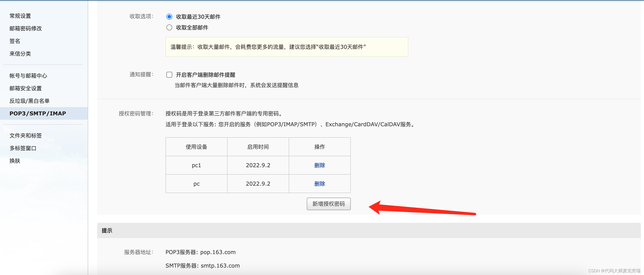Image resolution: width=644 pixels, height=275 pixels.
Task: Open 换肤 in the sidebar
Action: (15, 161)
